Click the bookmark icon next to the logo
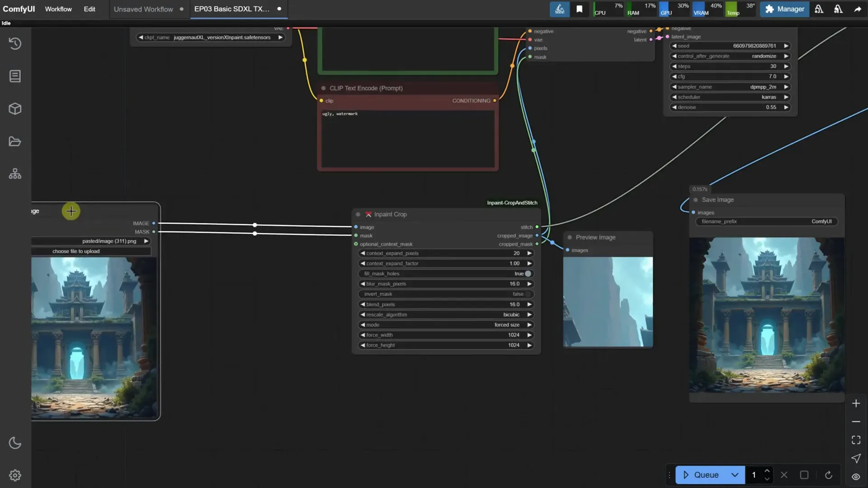Image resolution: width=868 pixels, height=488 pixels. pos(580,9)
